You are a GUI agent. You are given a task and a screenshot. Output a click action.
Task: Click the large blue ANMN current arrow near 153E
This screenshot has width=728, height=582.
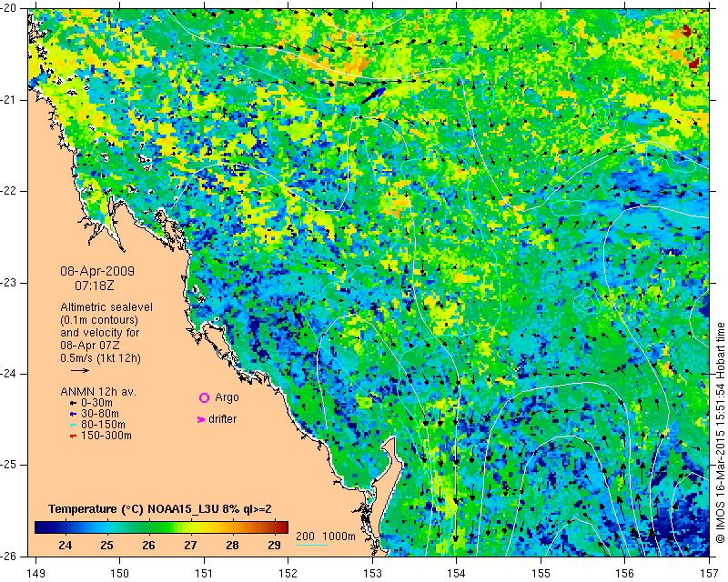373,95
